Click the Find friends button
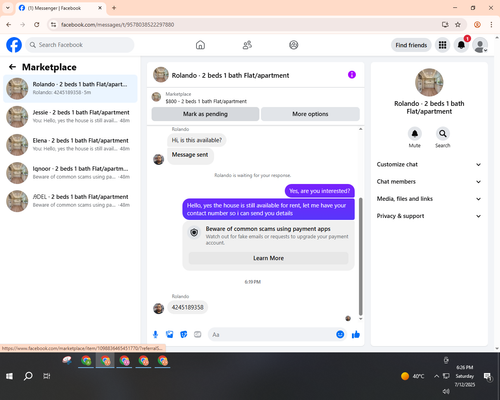This screenshot has height=400, width=500. pos(411,45)
